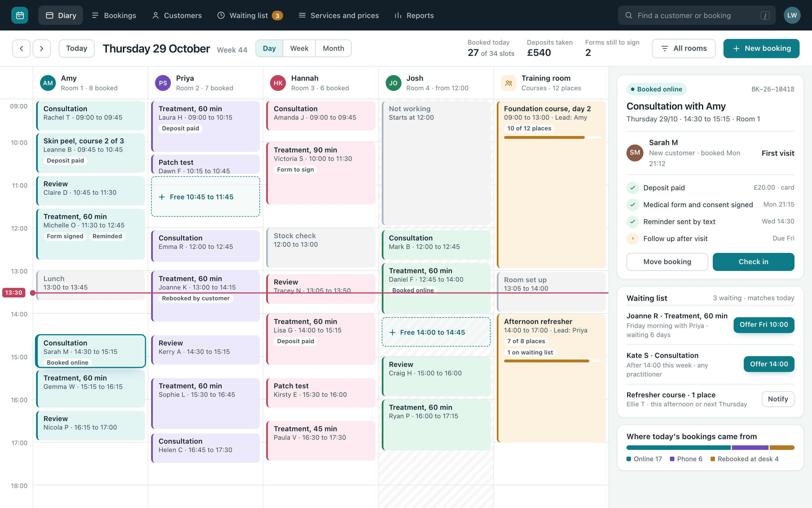
Task: Click Priya's PS avatar
Action: pos(163,83)
